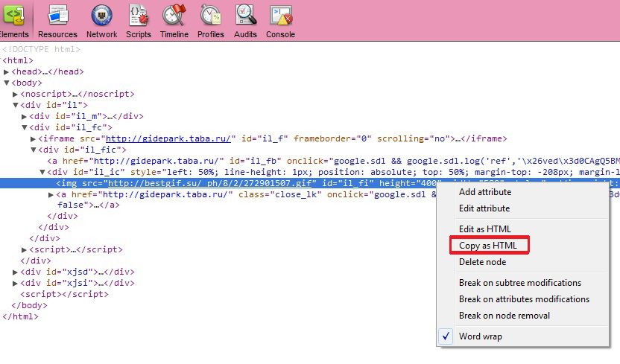Expand the head element triangle
Image resolution: width=620 pixels, height=364 pixels.
6,72
